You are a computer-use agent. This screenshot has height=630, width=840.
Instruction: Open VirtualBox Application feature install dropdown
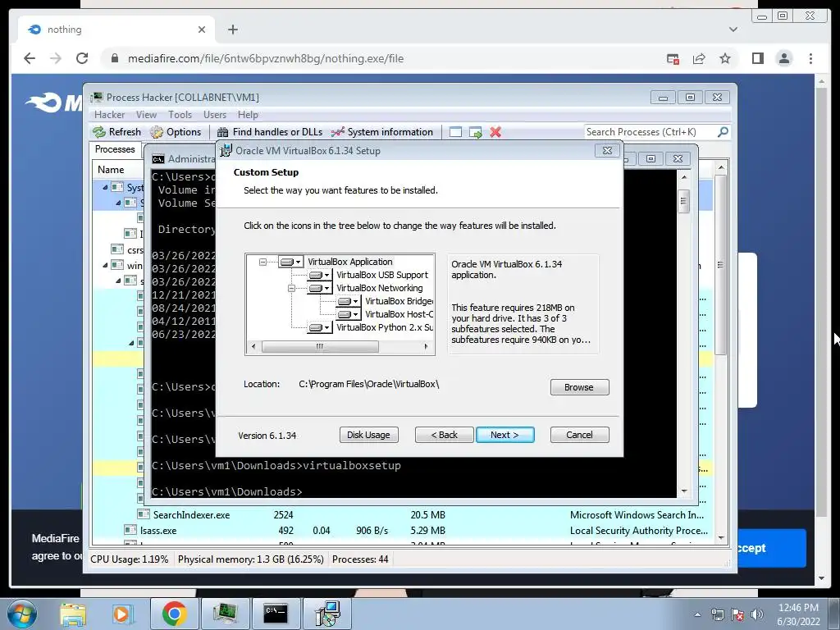pos(291,262)
